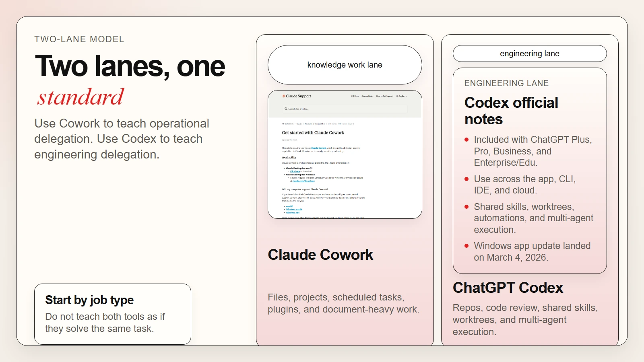Click 'Do not teach both tools' text
This screenshot has width=644, height=362.
click(x=105, y=323)
